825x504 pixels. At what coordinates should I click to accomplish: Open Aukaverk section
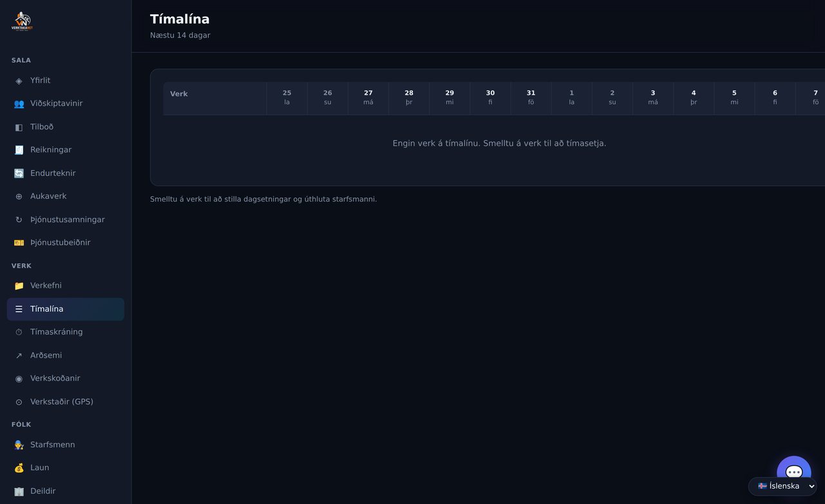[66, 197]
